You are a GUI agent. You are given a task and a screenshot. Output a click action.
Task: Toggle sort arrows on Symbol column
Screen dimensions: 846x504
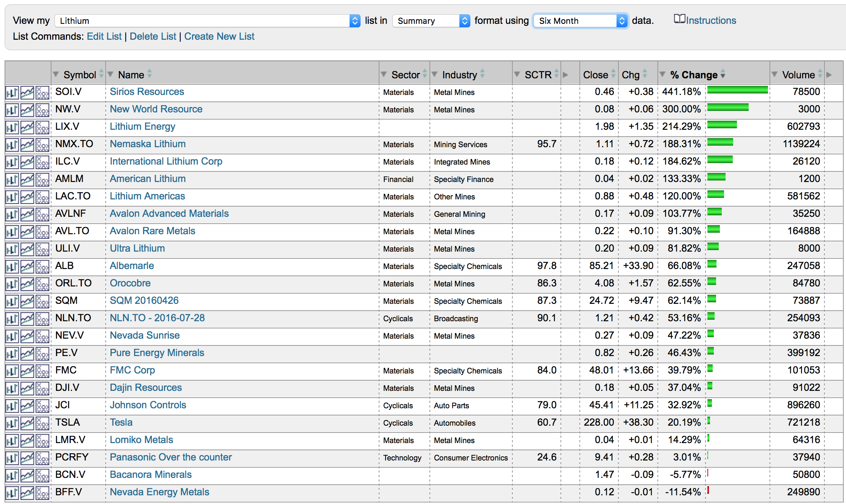[101, 74]
